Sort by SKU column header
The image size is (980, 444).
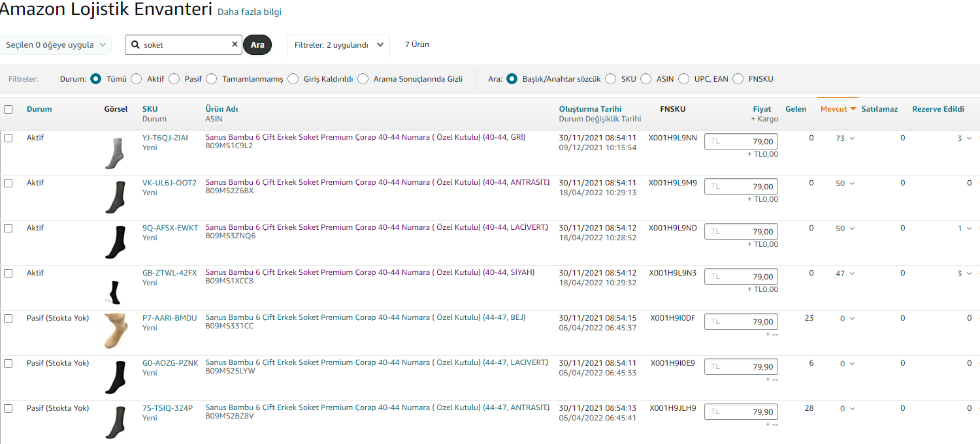[150, 109]
